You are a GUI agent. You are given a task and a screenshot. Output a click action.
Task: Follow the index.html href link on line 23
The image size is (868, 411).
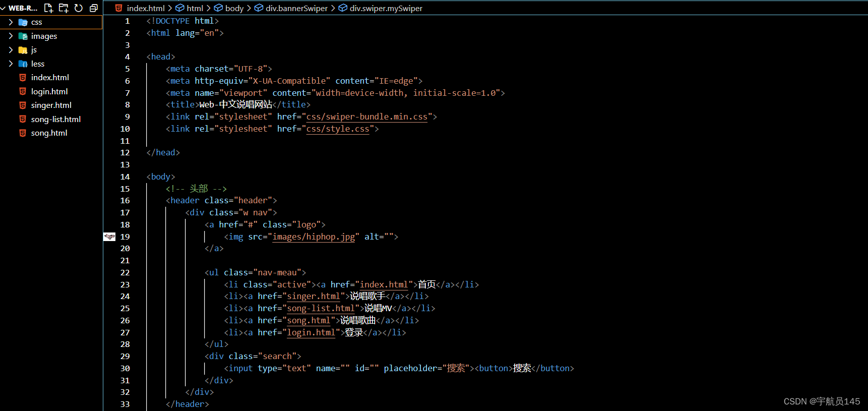pos(384,285)
